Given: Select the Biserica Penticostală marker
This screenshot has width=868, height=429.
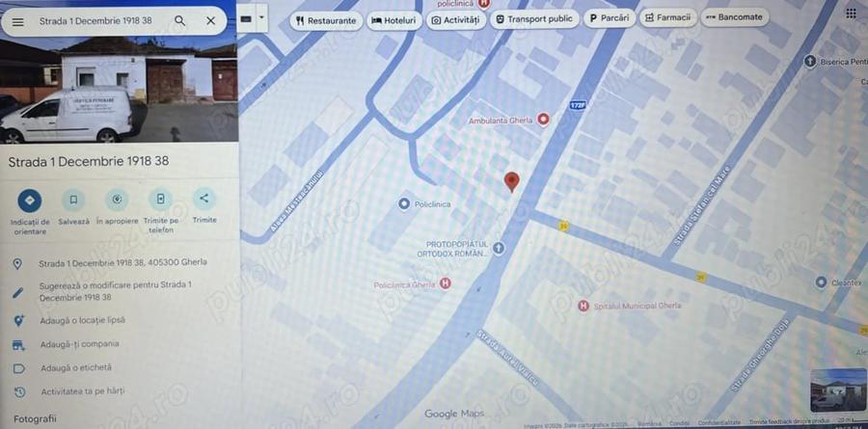Looking at the screenshot, I should pos(810,62).
